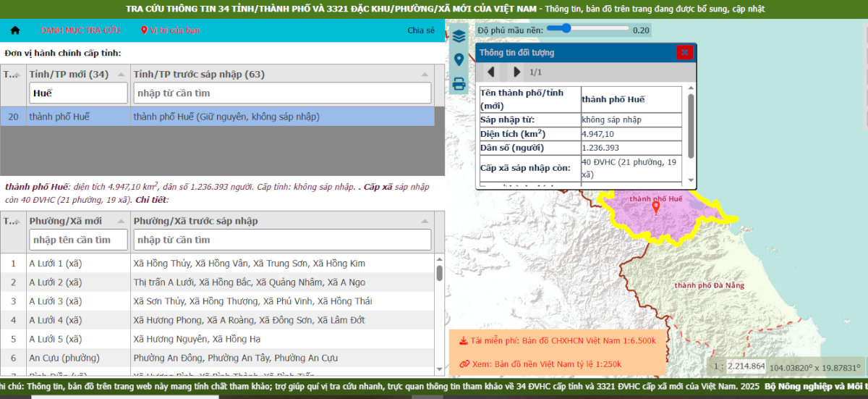The image size is (868, 399).
Task: Go to next object with right arrow
Action: click(x=516, y=72)
